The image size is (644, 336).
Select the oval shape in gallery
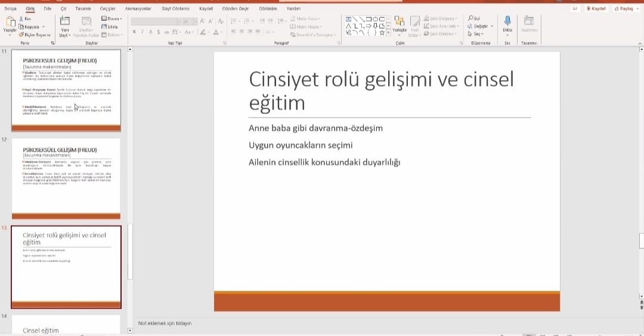click(x=375, y=19)
